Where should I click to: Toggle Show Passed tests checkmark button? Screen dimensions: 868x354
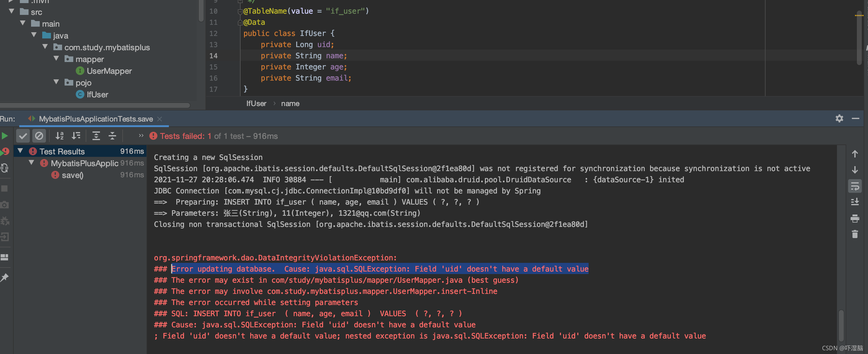click(x=23, y=136)
